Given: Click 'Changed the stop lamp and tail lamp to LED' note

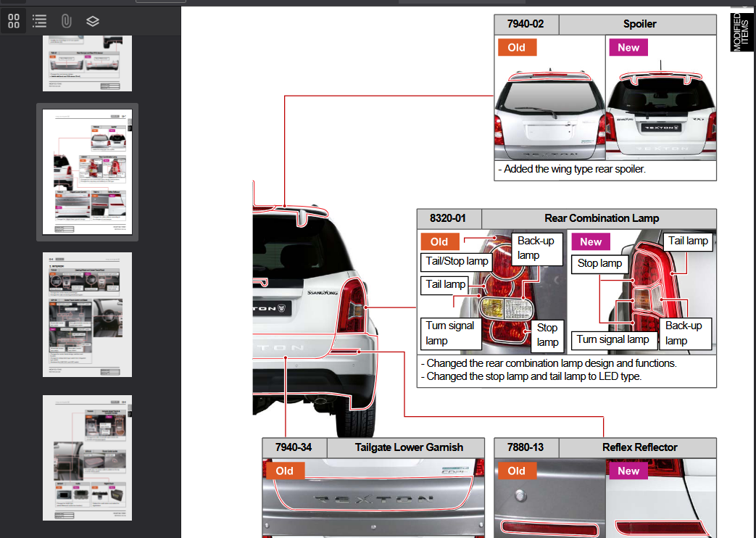Looking at the screenshot, I should click(531, 376).
